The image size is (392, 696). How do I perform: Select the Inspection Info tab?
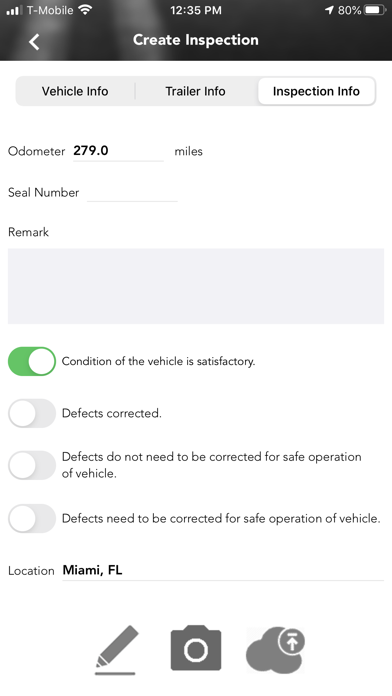(x=316, y=91)
